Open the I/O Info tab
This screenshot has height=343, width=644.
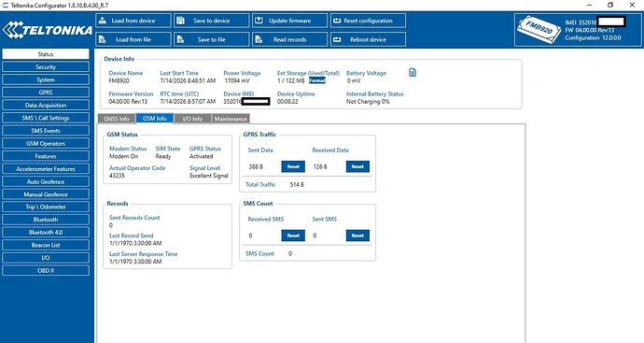tap(192, 119)
